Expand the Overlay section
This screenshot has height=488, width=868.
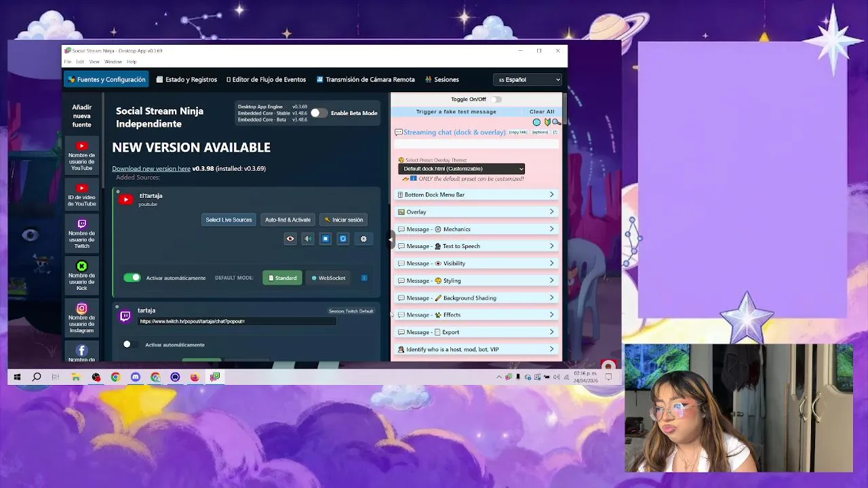click(x=476, y=212)
